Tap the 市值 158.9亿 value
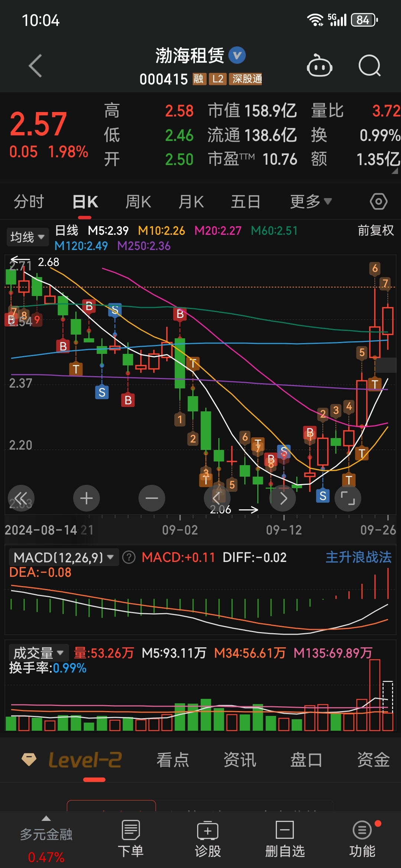Screen dimensions: 401x868 (x=252, y=111)
